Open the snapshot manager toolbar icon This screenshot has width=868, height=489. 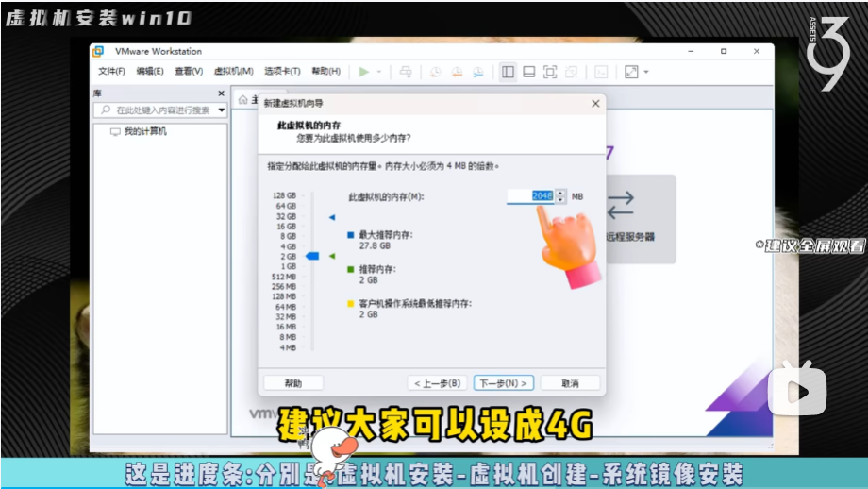click(478, 72)
